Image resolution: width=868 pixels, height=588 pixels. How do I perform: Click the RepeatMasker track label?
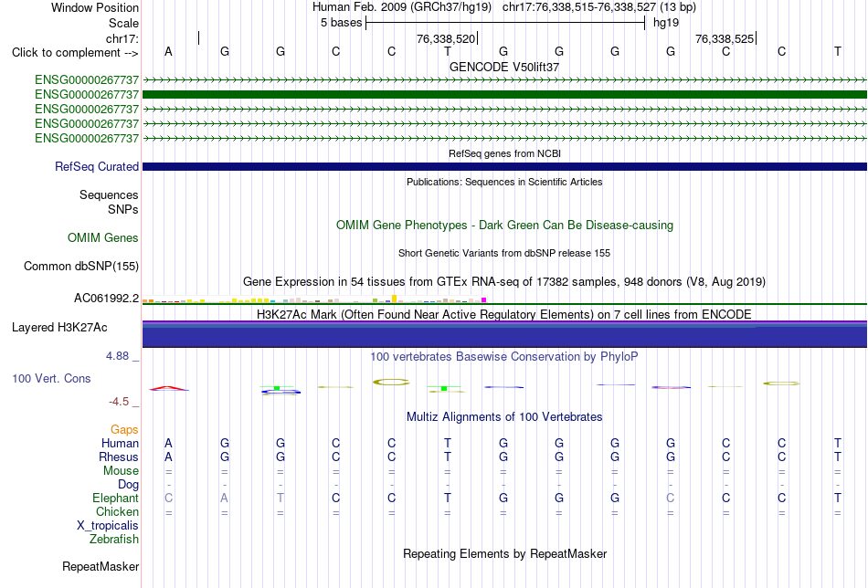101,566
